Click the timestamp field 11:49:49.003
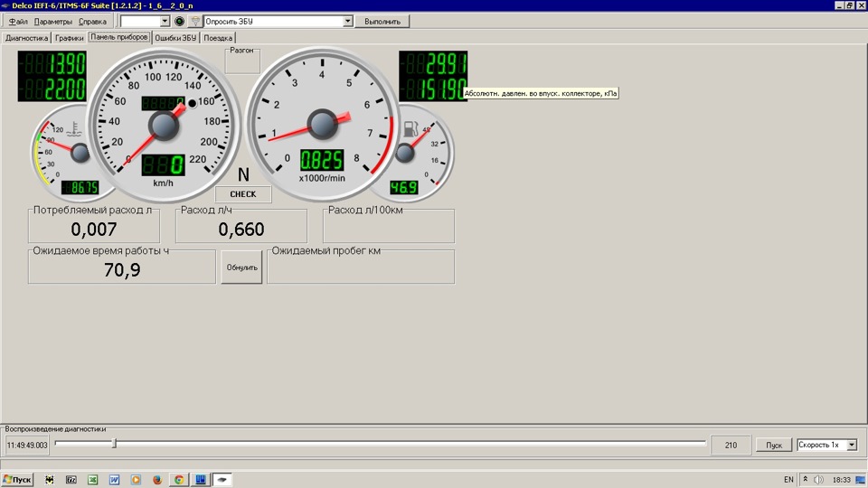The image size is (868, 488). (27, 445)
